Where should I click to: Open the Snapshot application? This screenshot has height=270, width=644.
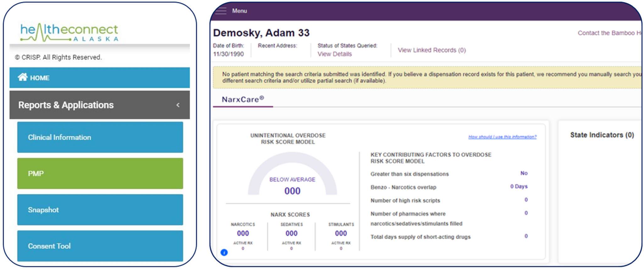click(x=100, y=210)
